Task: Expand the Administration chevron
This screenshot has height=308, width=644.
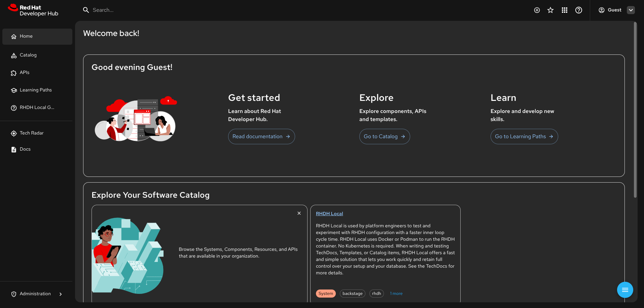Action: point(61,294)
